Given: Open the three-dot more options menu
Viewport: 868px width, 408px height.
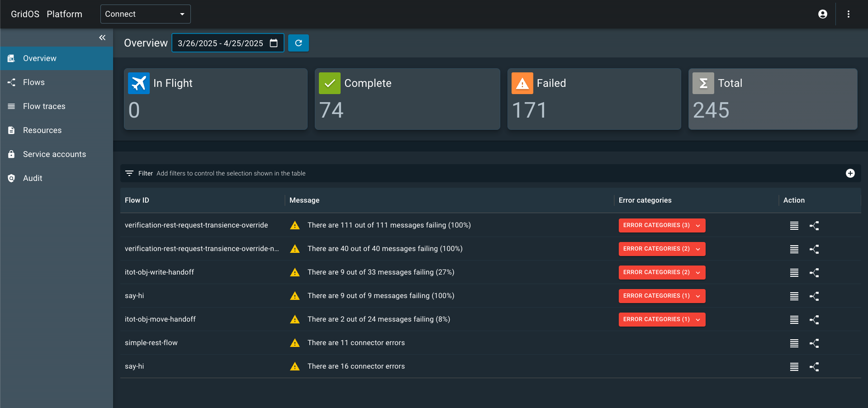Looking at the screenshot, I should click(849, 14).
